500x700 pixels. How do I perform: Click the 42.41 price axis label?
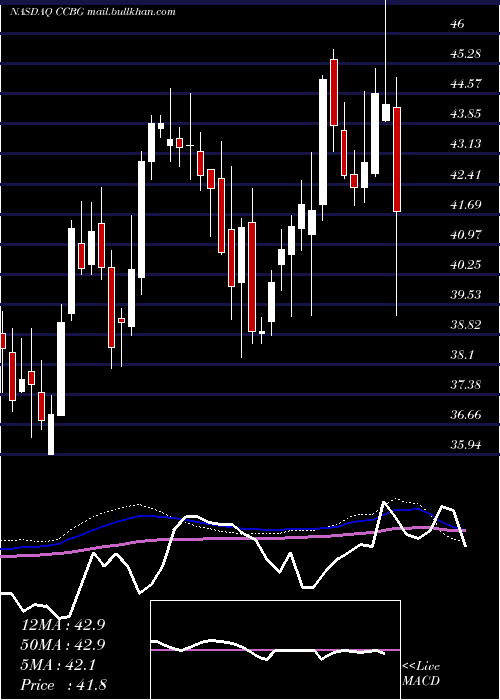click(x=466, y=174)
